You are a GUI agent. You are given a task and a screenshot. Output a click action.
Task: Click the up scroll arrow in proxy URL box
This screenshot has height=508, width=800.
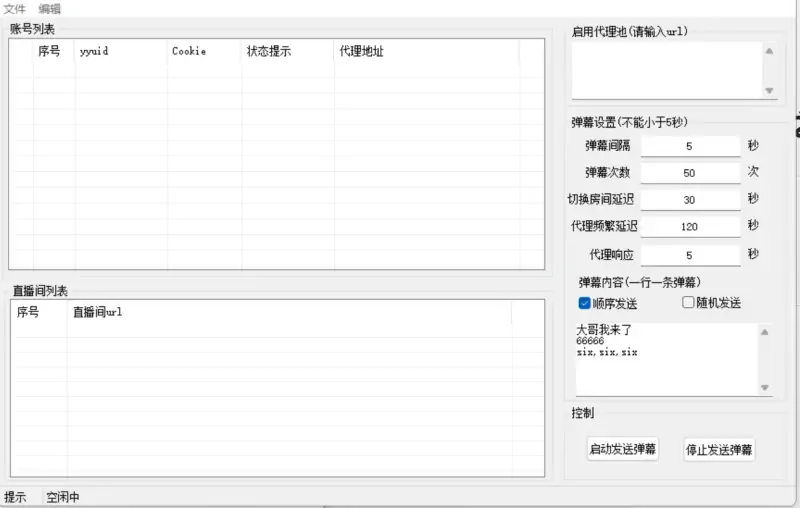[768, 51]
